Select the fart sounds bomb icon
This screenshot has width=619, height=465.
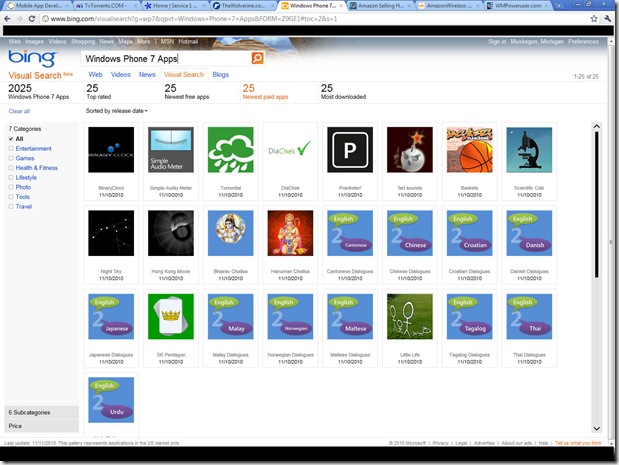[x=410, y=150]
